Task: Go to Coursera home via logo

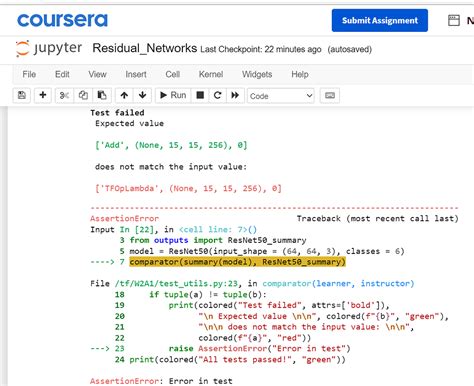Action: (62, 20)
